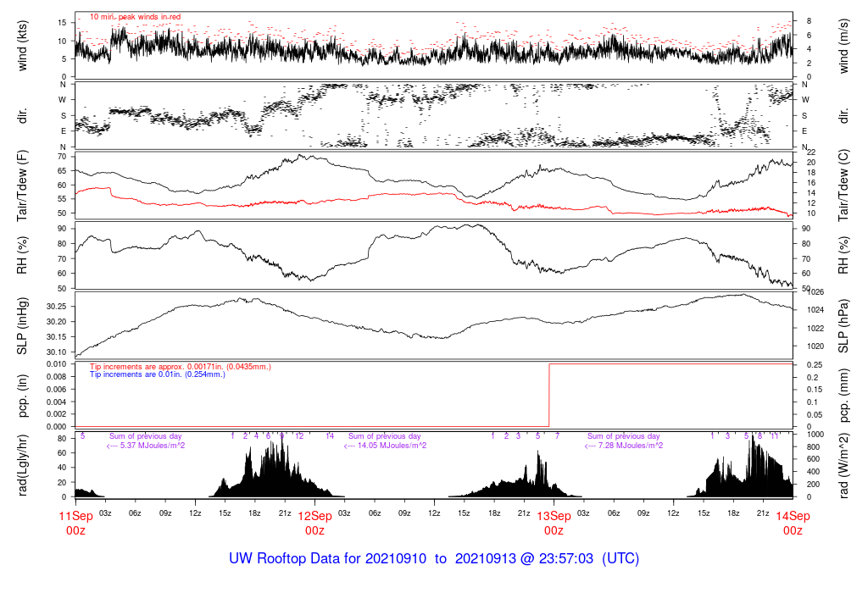Click the '13Sep 00z' date marker

[554, 524]
